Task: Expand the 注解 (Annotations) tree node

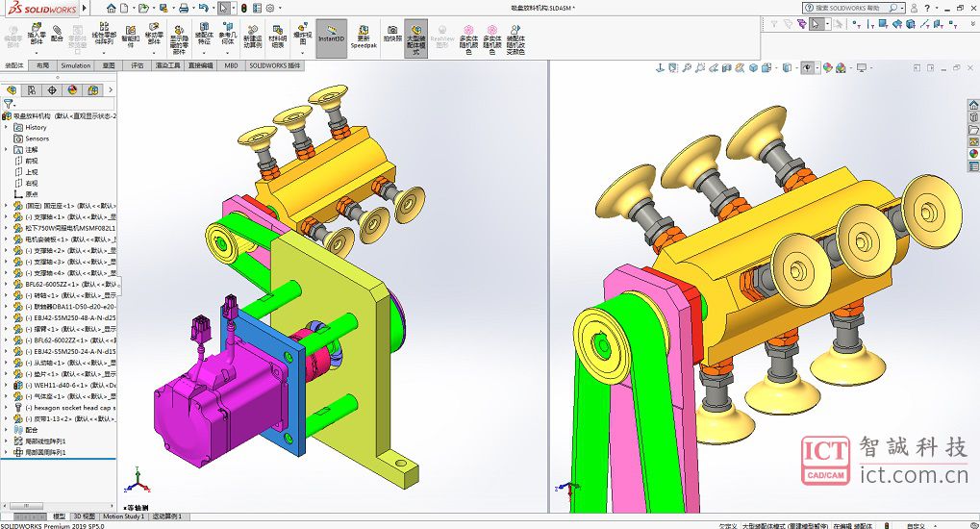Action: (x=7, y=149)
